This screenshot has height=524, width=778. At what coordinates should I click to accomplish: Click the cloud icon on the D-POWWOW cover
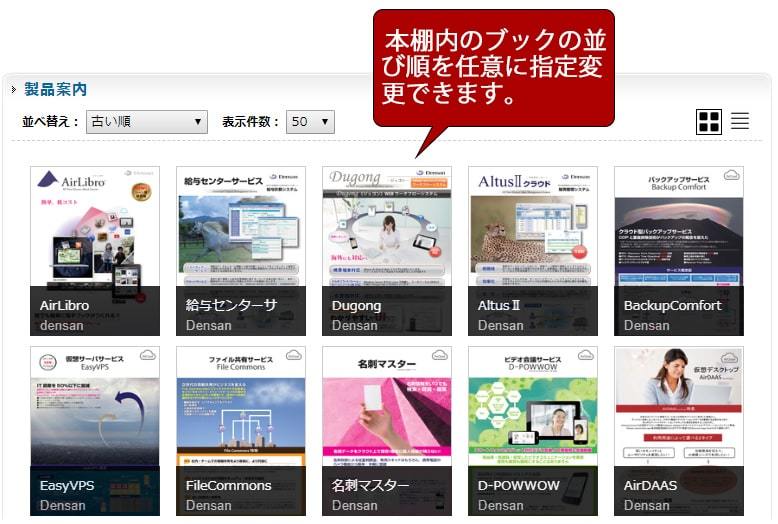tap(585, 355)
